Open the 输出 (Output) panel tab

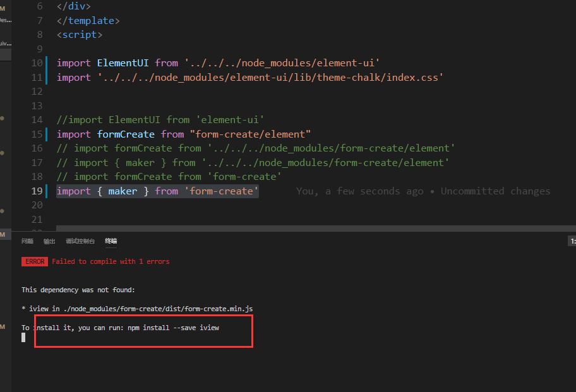pos(51,241)
